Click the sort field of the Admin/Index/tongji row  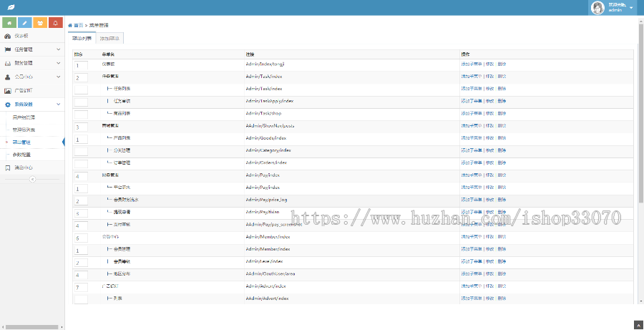[81, 65]
